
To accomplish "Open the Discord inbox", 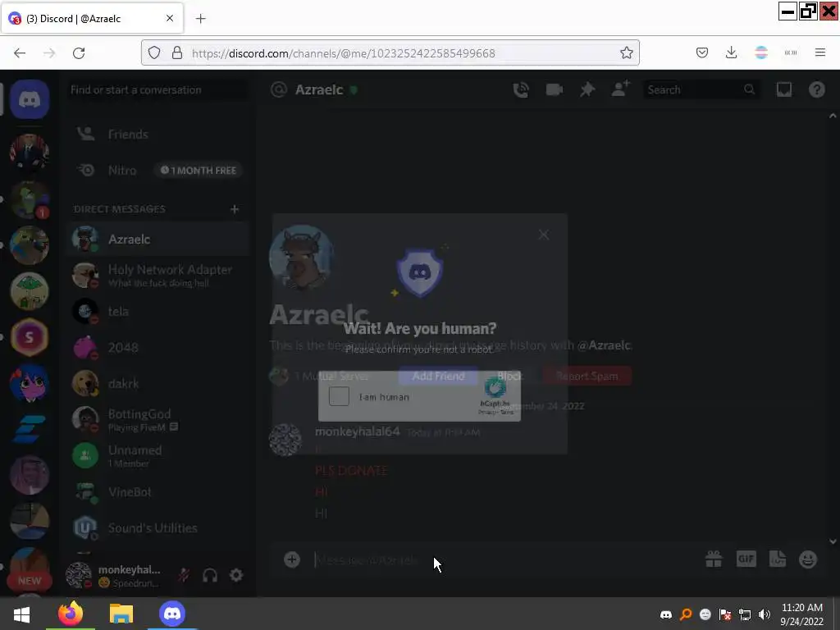I will (783, 89).
